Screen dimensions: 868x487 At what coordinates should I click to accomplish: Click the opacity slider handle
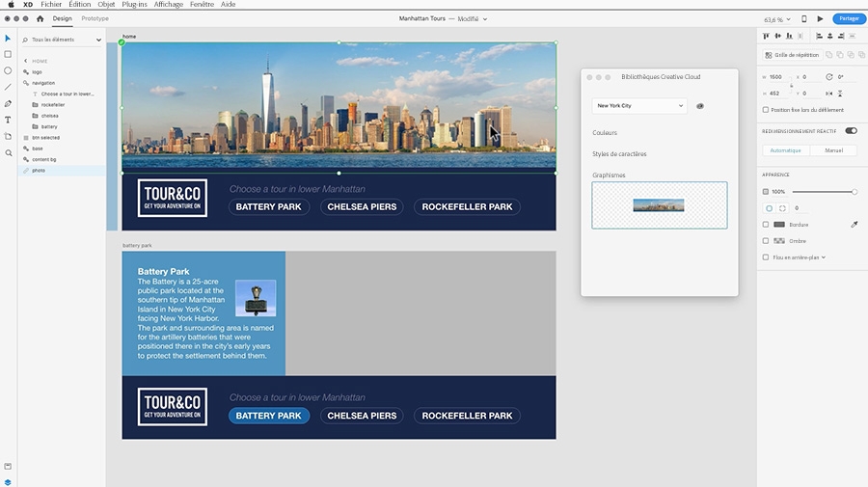pos(854,192)
